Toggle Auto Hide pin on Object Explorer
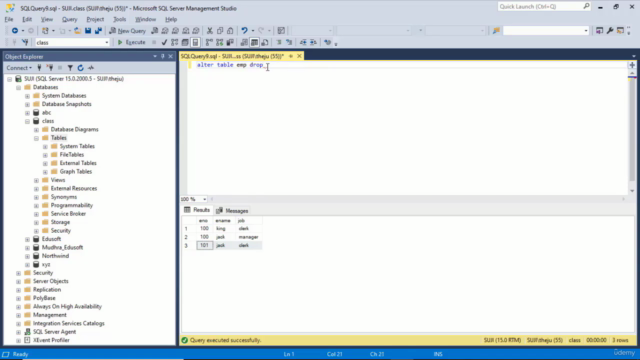The image size is (640, 360). 162,56
